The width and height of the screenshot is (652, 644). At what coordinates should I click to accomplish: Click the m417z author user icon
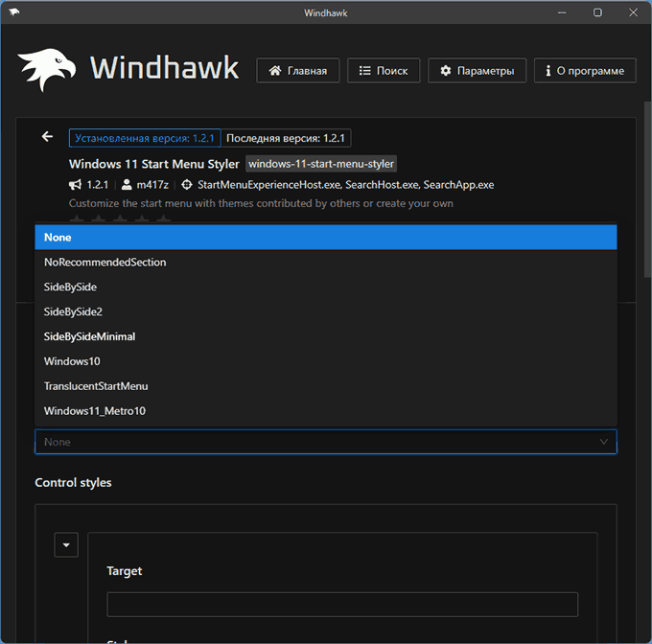(x=127, y=185)
